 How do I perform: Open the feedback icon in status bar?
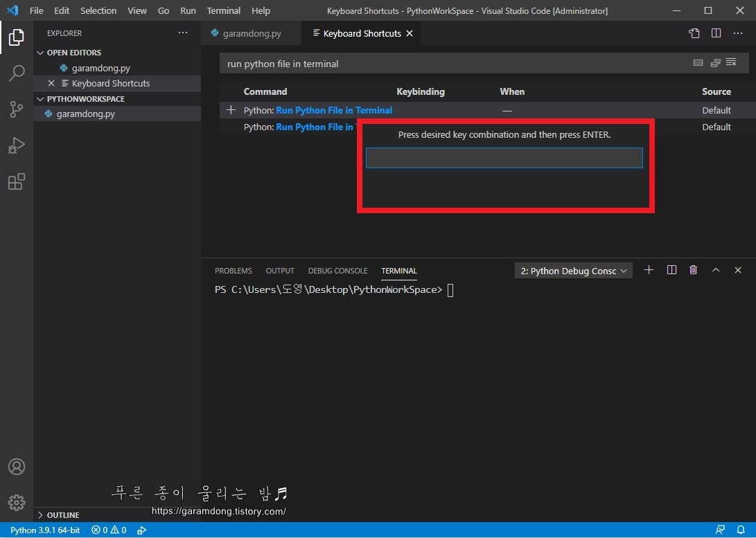coord(720,530)
